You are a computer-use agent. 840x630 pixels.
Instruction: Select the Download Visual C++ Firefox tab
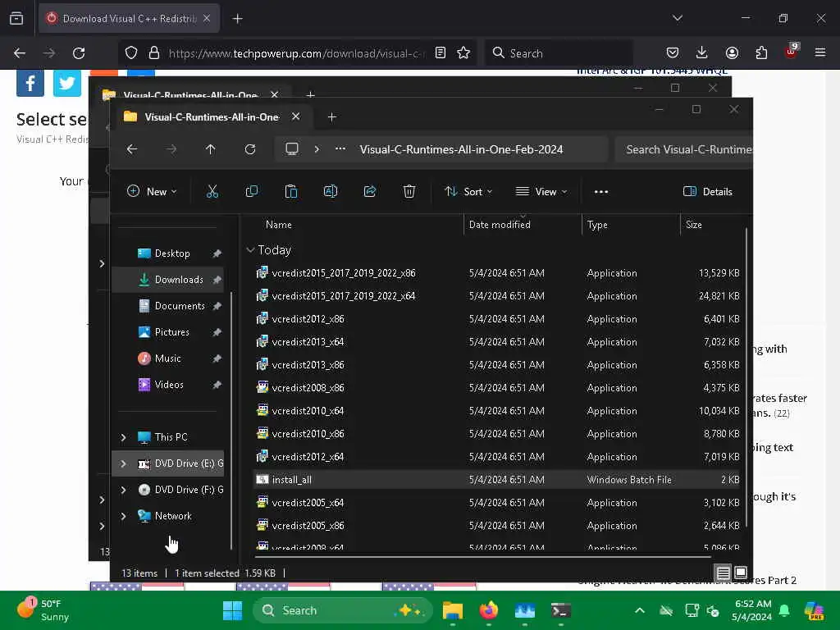coord(129,19)
